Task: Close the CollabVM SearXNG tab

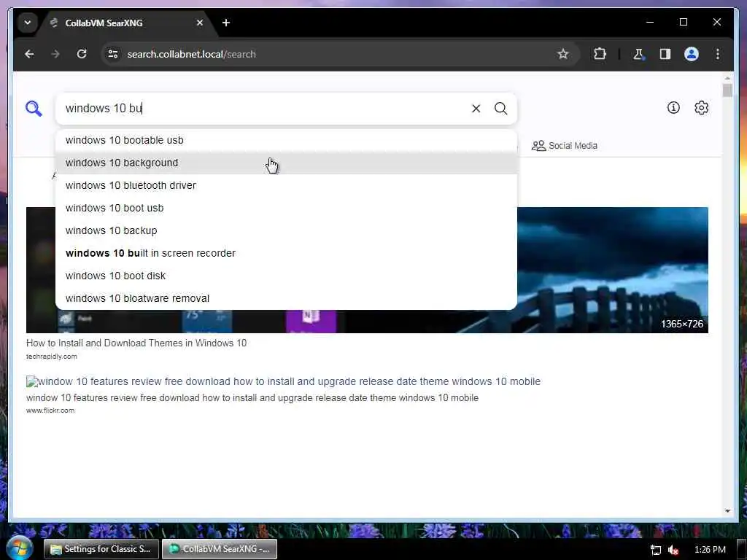Action: pos(200,23)
